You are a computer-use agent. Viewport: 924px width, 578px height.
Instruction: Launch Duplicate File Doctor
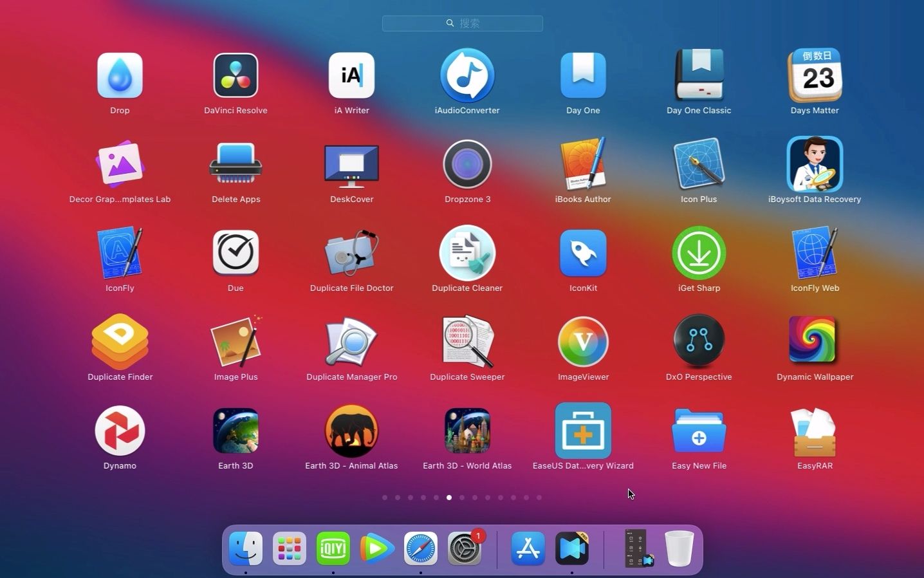(351, 253)
